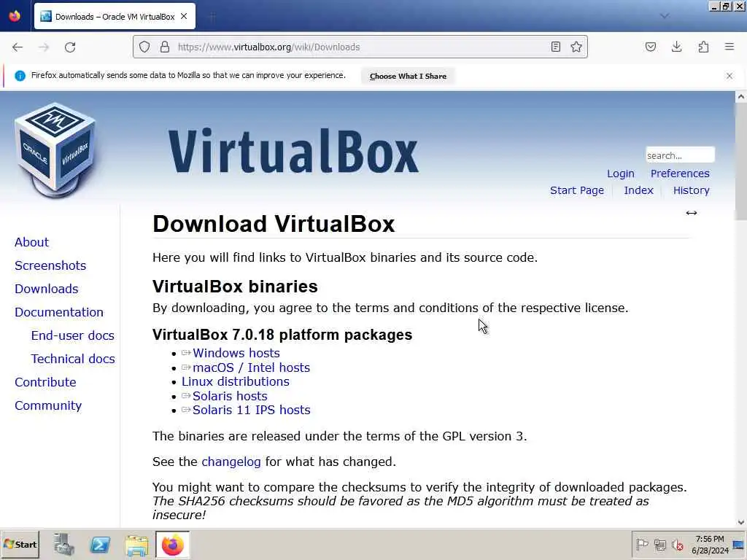The image size is (747, 560).
Task: Click the vertical scrollbar thumb
Action: tap(741, 161)
